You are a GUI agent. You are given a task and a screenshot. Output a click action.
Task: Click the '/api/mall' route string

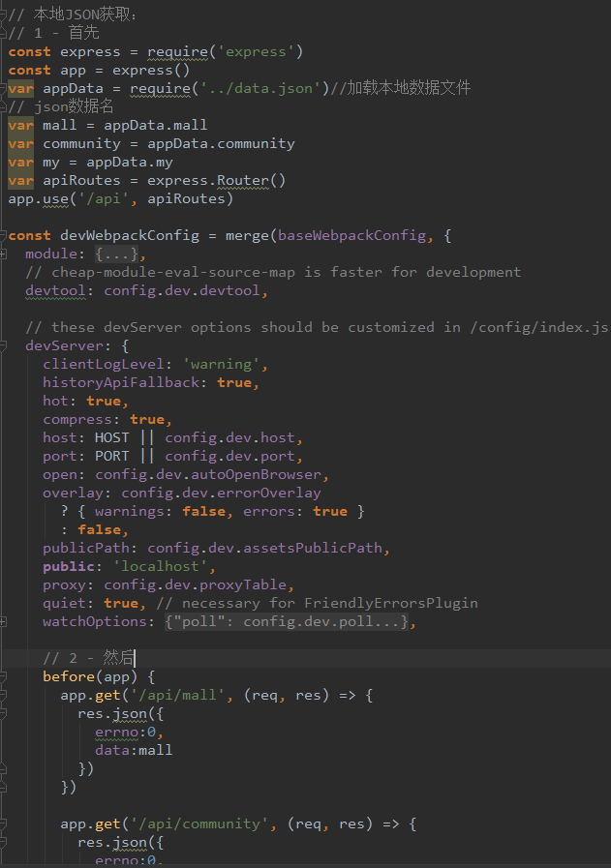[178, 695]
